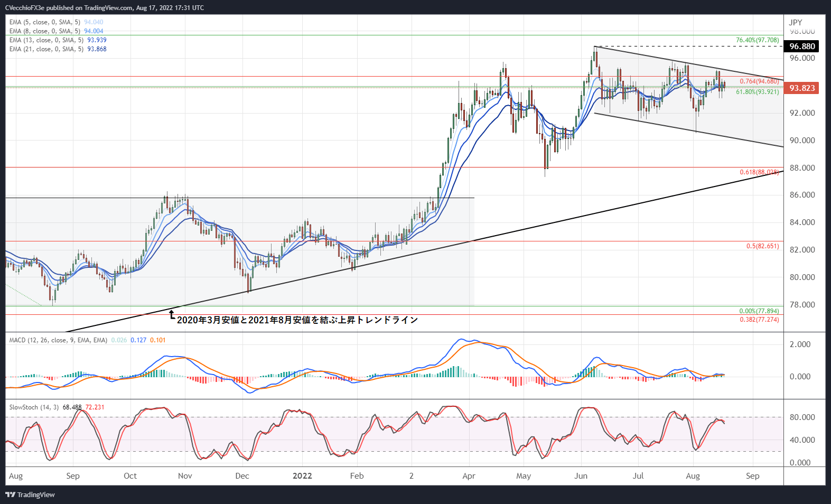Click the 0.00%(77.894) Fibonacci label

point(759,311)
